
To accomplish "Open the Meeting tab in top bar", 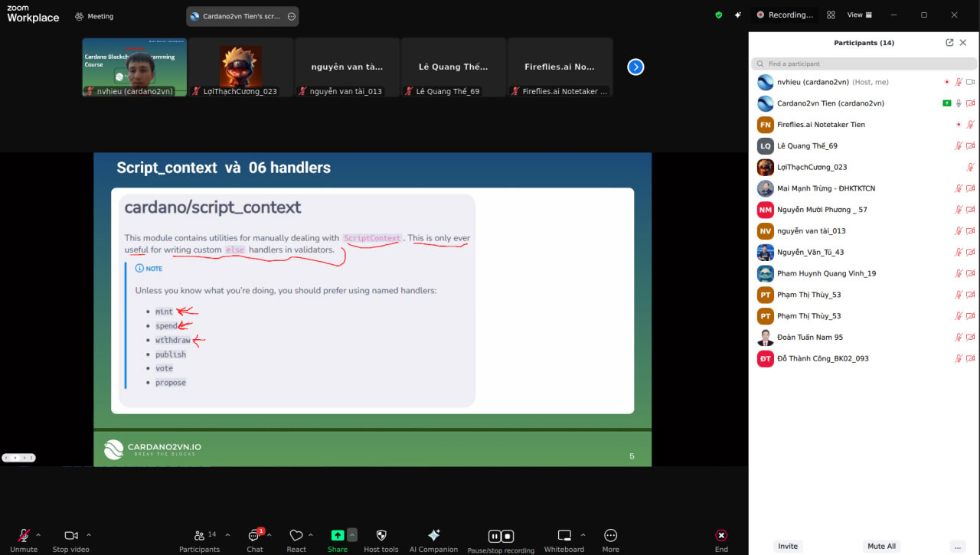I will point(94,16).
